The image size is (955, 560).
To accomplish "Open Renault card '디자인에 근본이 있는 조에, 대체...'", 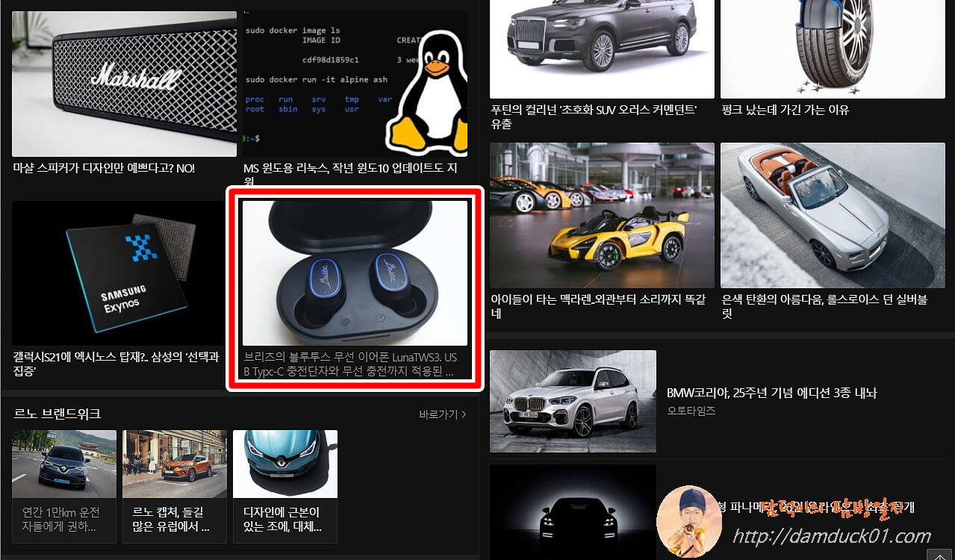I will (x=282, y=520).
